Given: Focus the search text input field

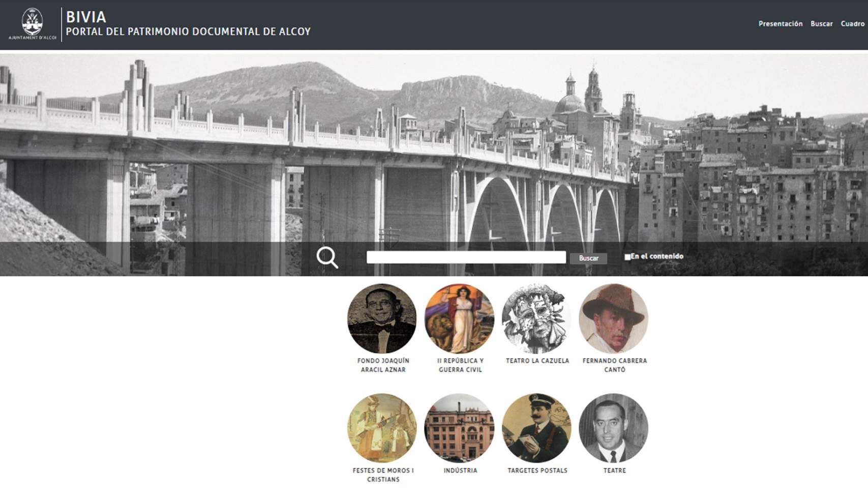Looking at the screenshot, I should click(x=466, y=257).
